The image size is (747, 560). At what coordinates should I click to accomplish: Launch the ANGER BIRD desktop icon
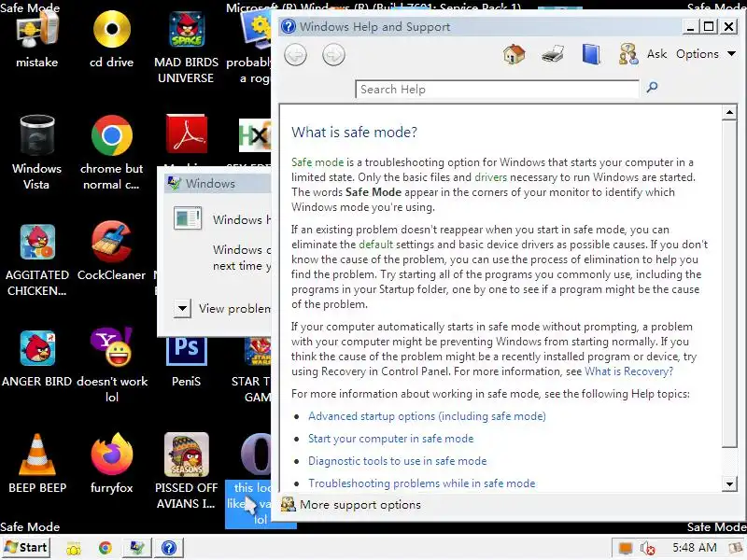37,348
